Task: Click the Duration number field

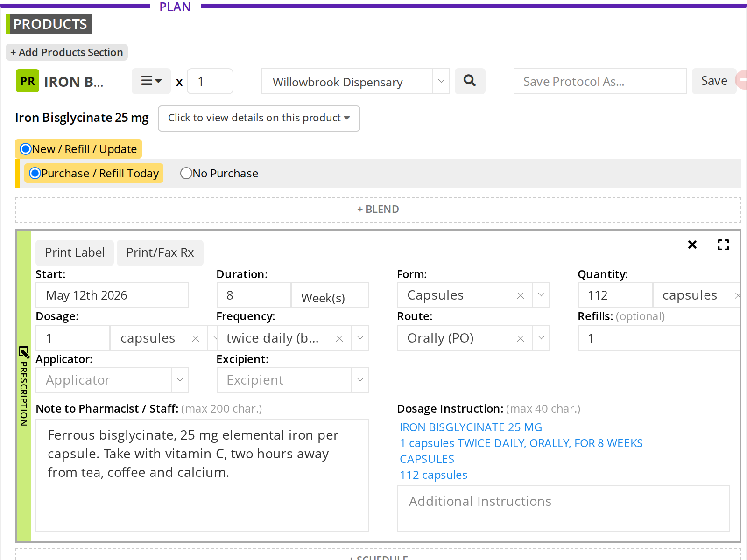Action: (254, 295)
